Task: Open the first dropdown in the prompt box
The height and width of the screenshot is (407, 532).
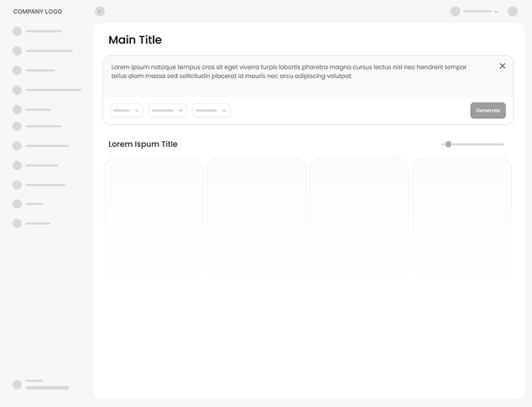Action: click(x=127, y=111)
